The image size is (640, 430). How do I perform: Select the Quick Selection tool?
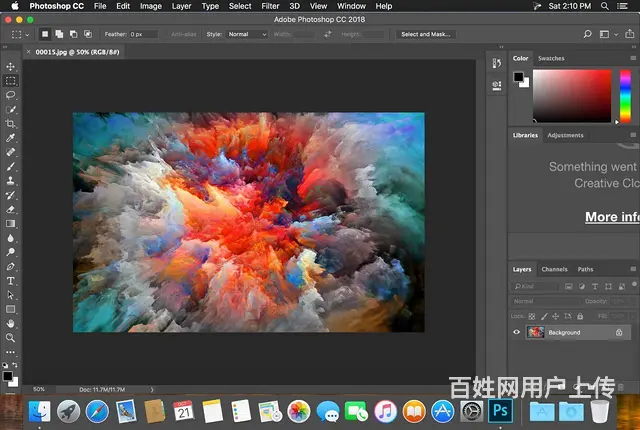pos(11,109)
